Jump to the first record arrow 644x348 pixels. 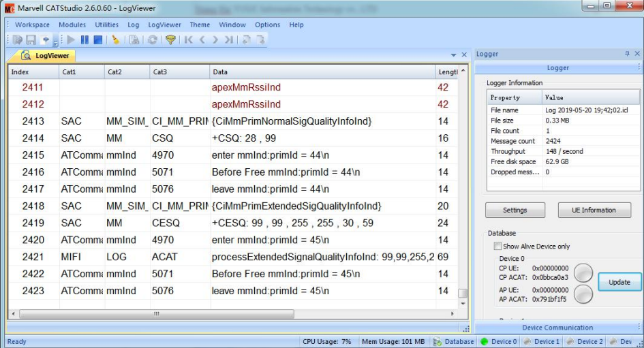coord(189,40)
